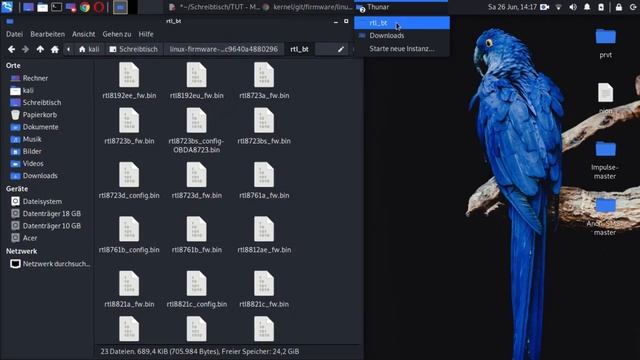640x360 pixels.
Task: Click the linux-firmware path bar button
Action: pyautogui.click(x=223, y=49)
